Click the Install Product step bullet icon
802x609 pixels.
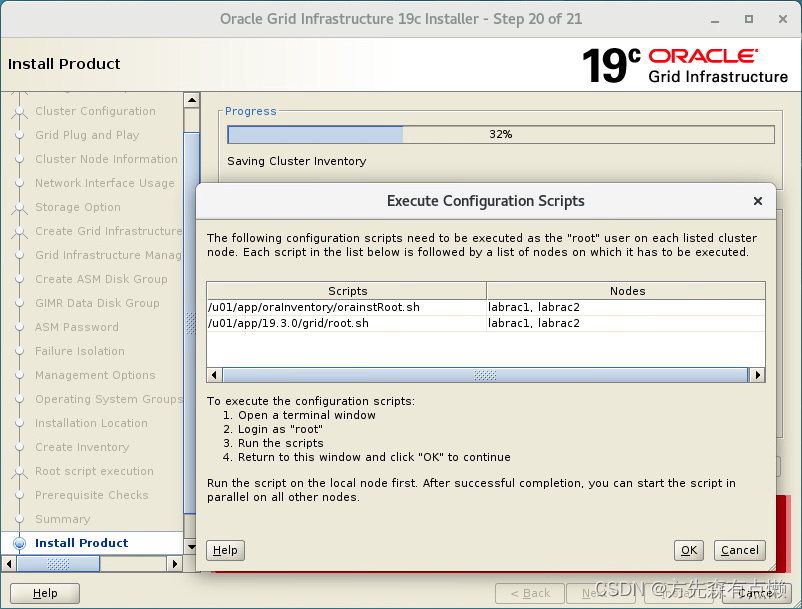19,543
